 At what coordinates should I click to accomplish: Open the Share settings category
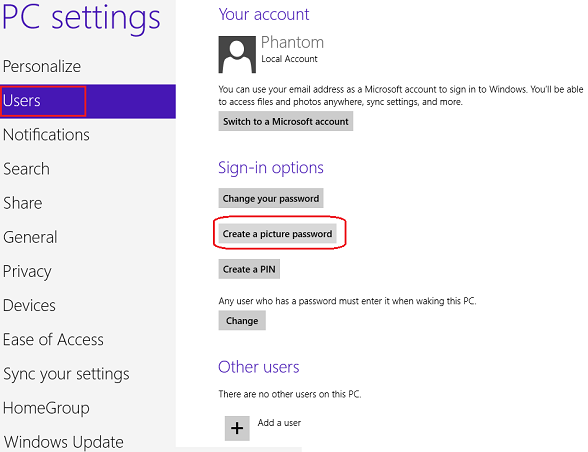[22, 203]
